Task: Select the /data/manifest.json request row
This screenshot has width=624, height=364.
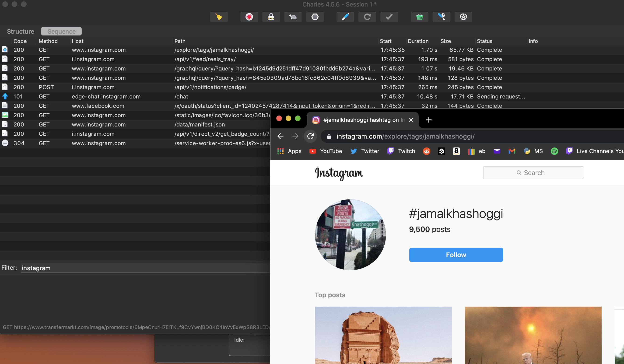Action: [x=135, y=125]
